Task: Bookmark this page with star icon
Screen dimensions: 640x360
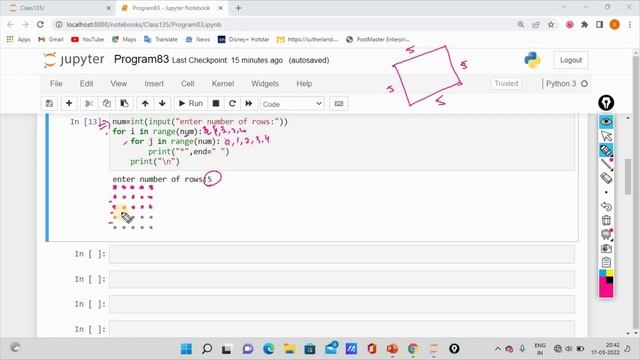Action: (x=551, y=24)
